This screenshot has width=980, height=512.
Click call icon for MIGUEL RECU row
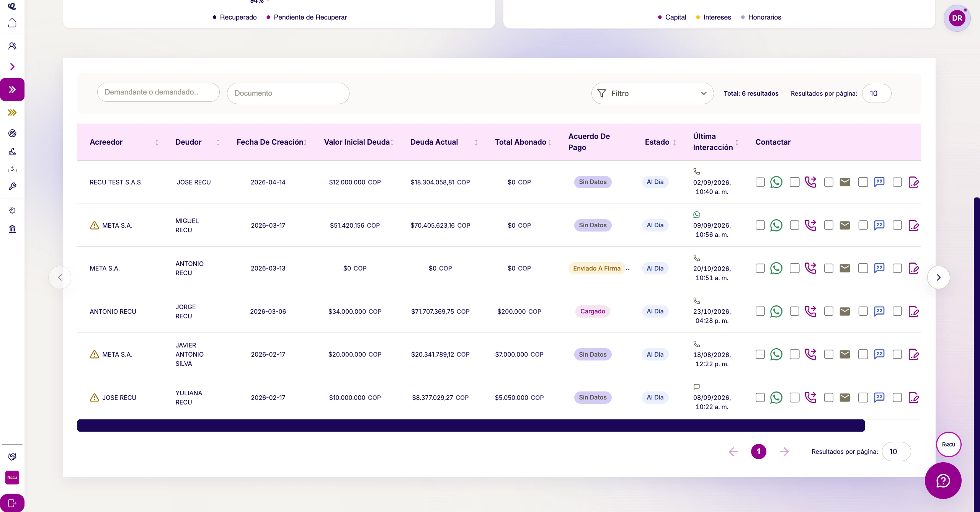click(810, 225)
